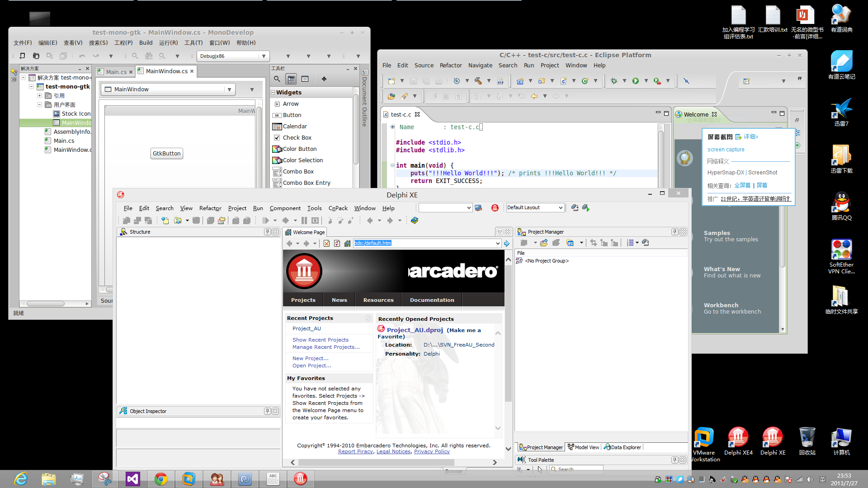Open the Refactor menu in Eclipse
This screenshot has width=868, height=488.
451,66
